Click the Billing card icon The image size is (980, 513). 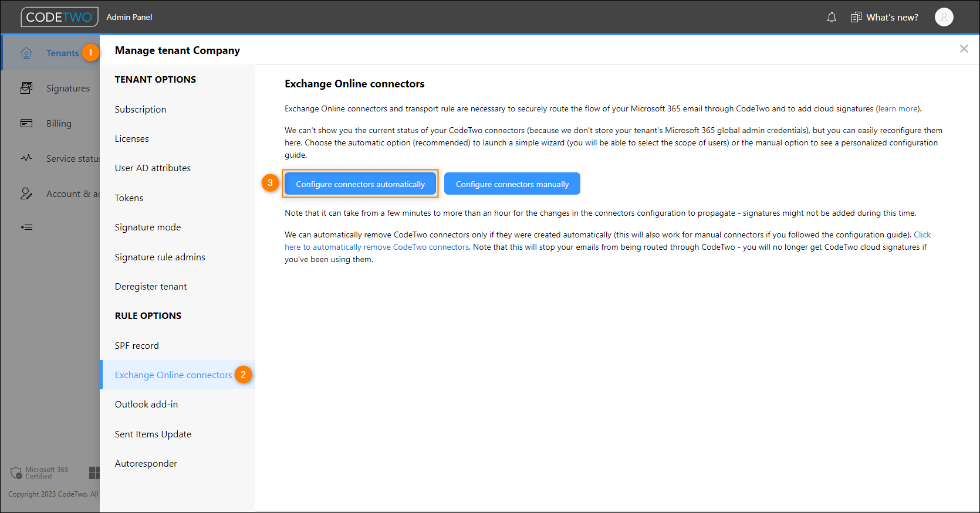[26, 123]
